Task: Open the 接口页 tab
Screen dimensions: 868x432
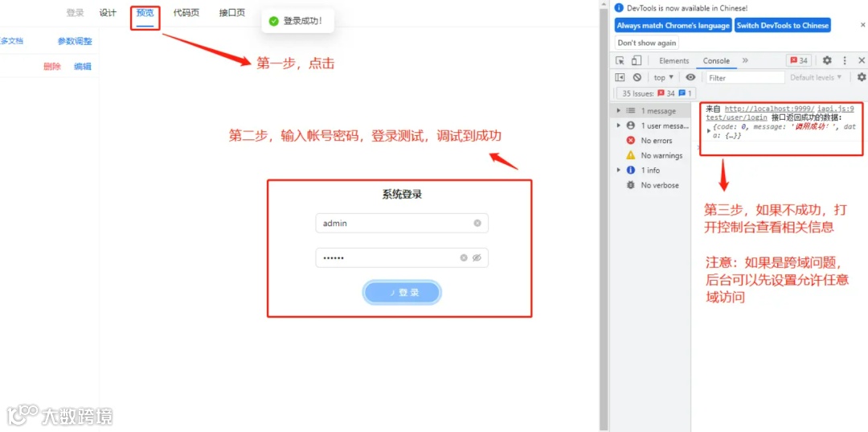Action: 232,13
